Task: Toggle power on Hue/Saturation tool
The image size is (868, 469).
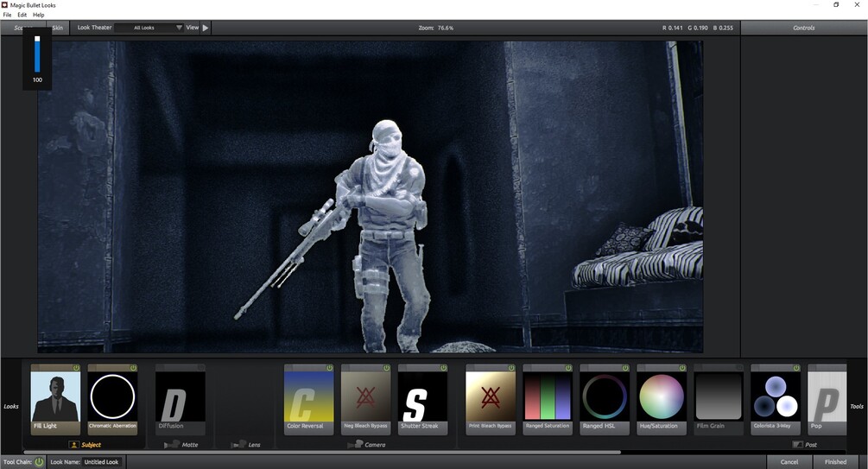Action: tap(682, 368)
